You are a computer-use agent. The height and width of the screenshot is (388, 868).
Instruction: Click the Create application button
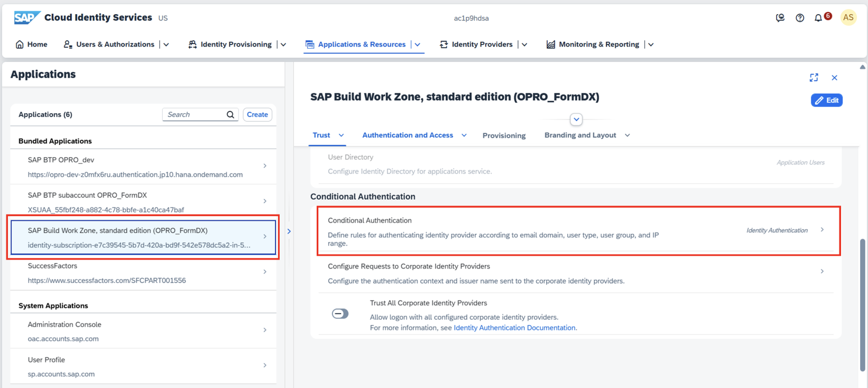pyautogui.click(x=257, y=115)
